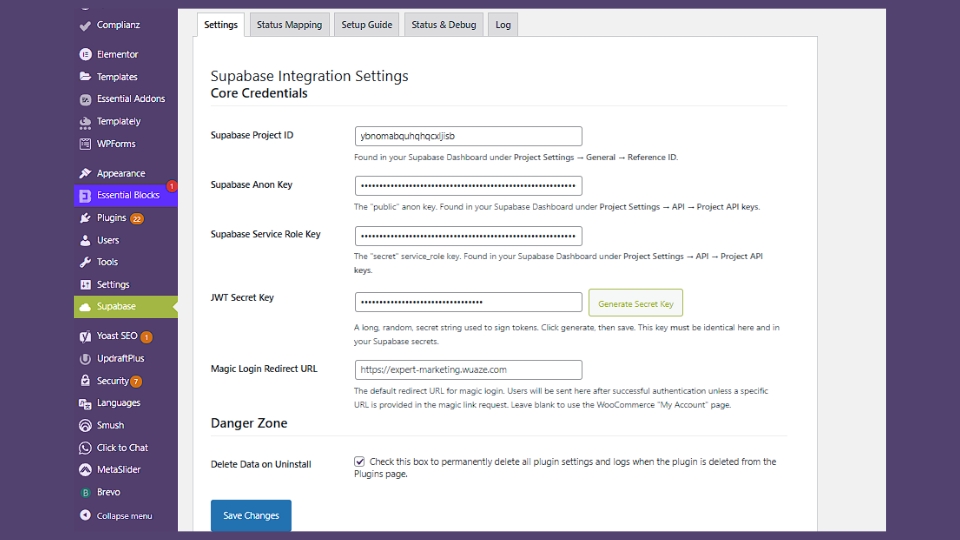Click the Yoast SEO icon
Viewport: 960px width, 540px height.
85,336
